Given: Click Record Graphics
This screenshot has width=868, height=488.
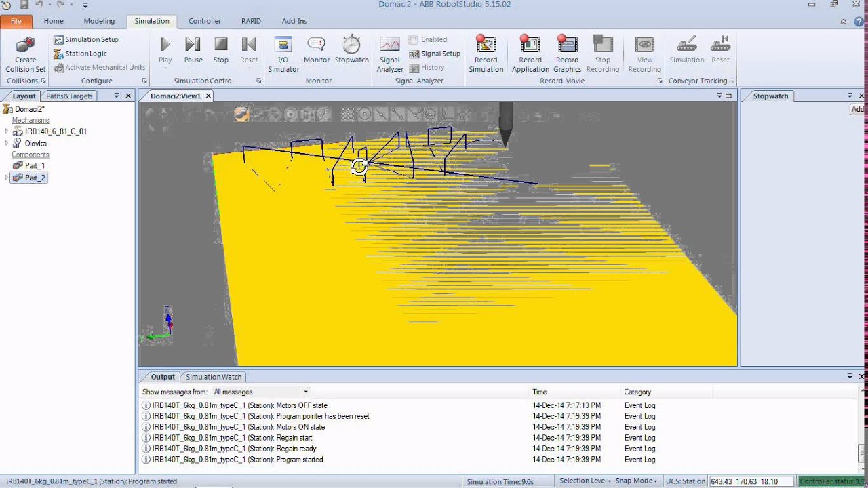Looking at the screenshot, I should tap(568, 54).
